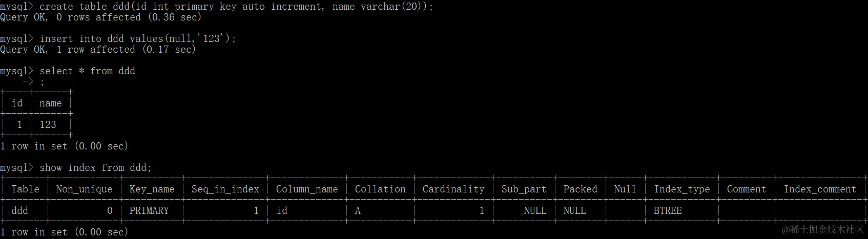Click the Seq_in_index column header

(x=225, y=189)
